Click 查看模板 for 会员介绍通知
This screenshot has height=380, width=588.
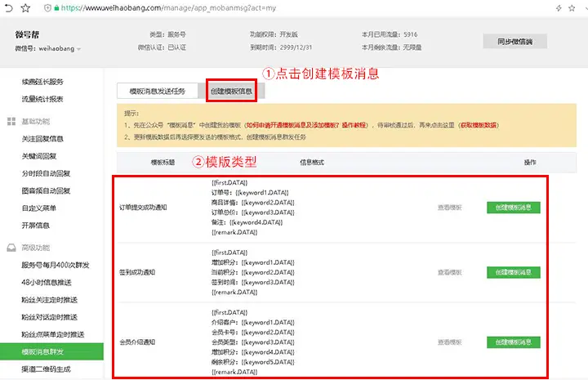(x=450, y=342)
